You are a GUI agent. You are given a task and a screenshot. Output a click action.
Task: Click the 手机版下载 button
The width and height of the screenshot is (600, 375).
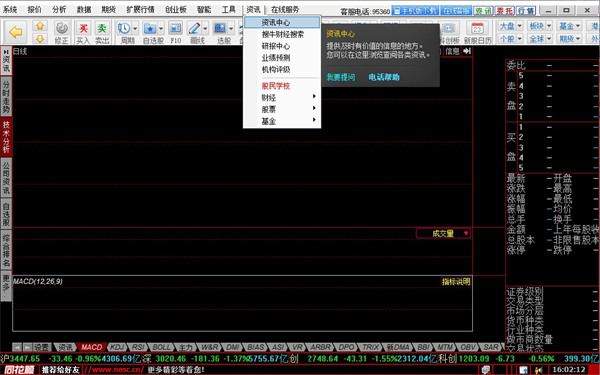coord(416,11)
